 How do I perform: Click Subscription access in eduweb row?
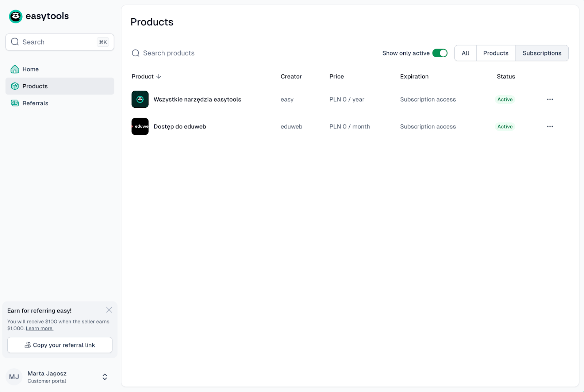(x=428, y=127)
